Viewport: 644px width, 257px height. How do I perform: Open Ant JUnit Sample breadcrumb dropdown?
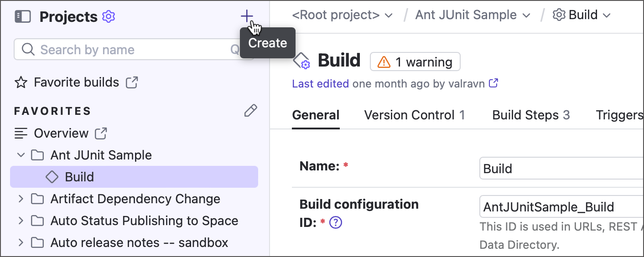526,15
